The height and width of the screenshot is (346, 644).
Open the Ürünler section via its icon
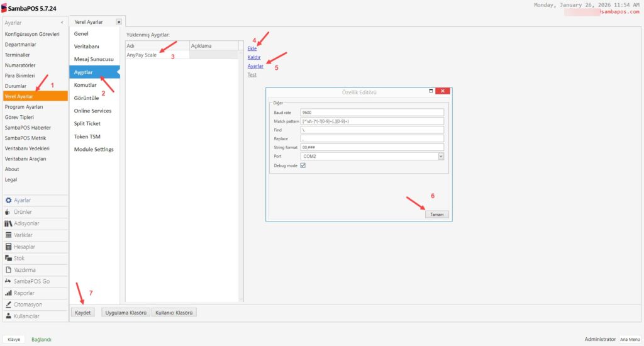[x=8, y=212]
